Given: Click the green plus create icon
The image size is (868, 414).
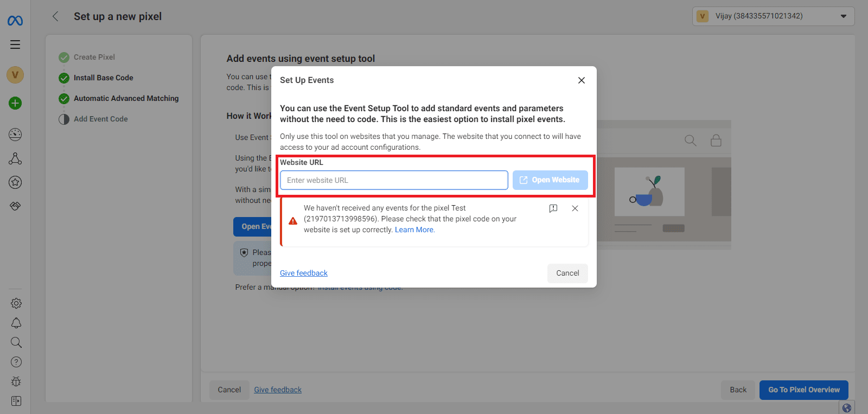Looking at the screenshot, I should click(15, 103).
